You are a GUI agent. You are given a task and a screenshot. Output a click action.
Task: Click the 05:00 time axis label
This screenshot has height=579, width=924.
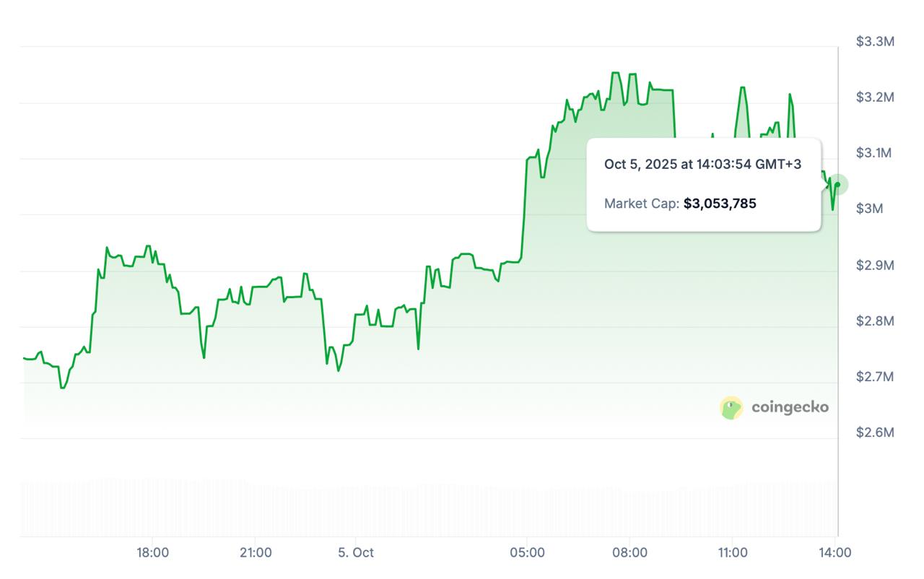527,553
